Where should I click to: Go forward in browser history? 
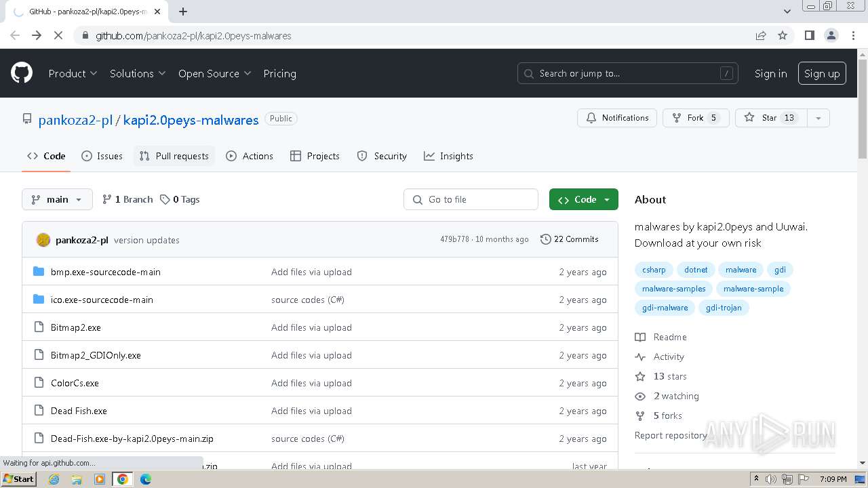[37, 35]
